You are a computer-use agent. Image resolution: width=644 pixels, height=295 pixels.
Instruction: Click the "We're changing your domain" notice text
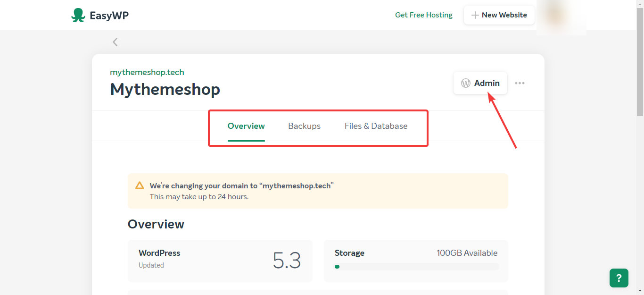pyautogui.click(x=242, y=185)
